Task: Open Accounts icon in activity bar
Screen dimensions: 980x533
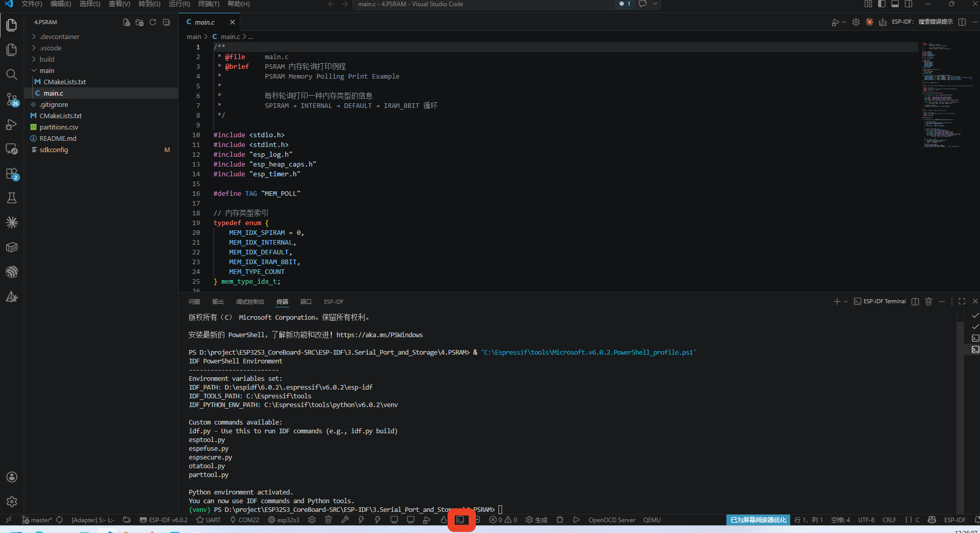Action: pos(12,477)
